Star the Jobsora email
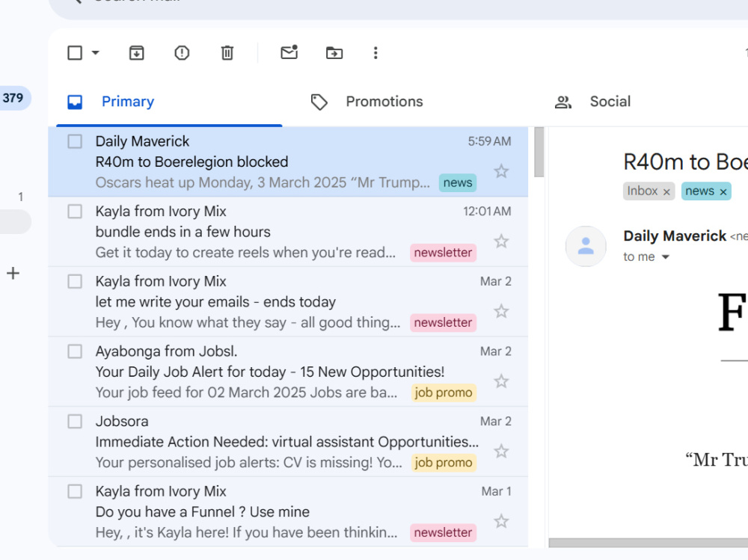The image size is (748, 560). [501, 452]
